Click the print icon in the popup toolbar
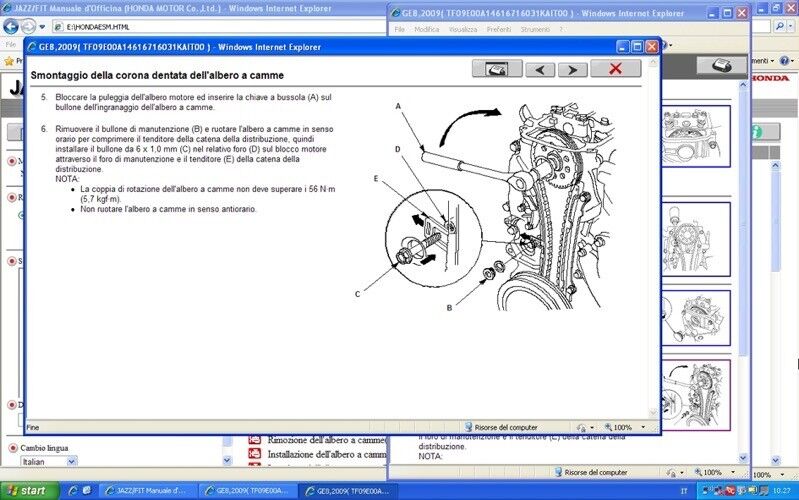 pos(497,69)
